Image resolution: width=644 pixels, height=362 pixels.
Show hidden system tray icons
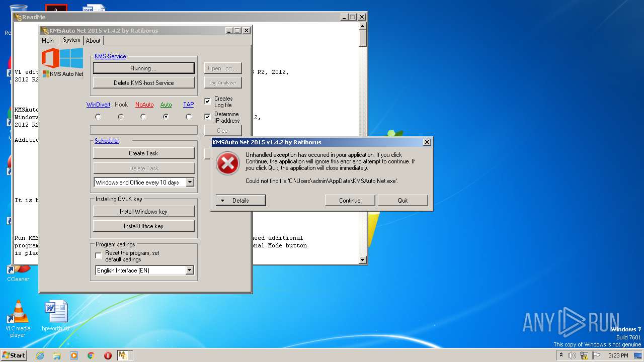[x=561, y=355]
